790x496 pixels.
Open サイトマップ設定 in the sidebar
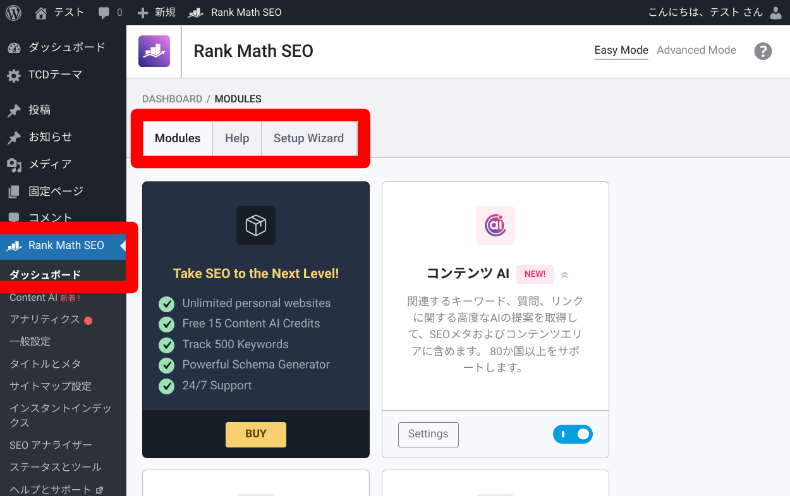[50, 386]
